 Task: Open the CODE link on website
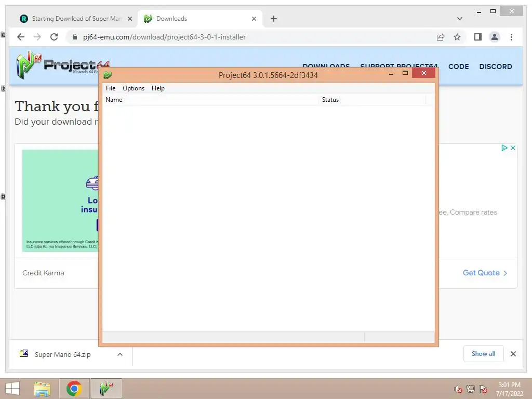pyautogui.click(x=458, y=66)
